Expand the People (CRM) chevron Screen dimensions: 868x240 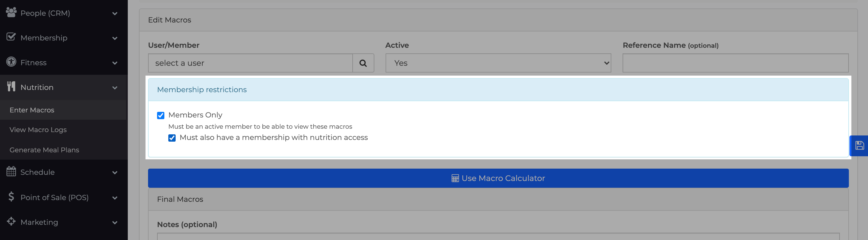click(115, 13)
